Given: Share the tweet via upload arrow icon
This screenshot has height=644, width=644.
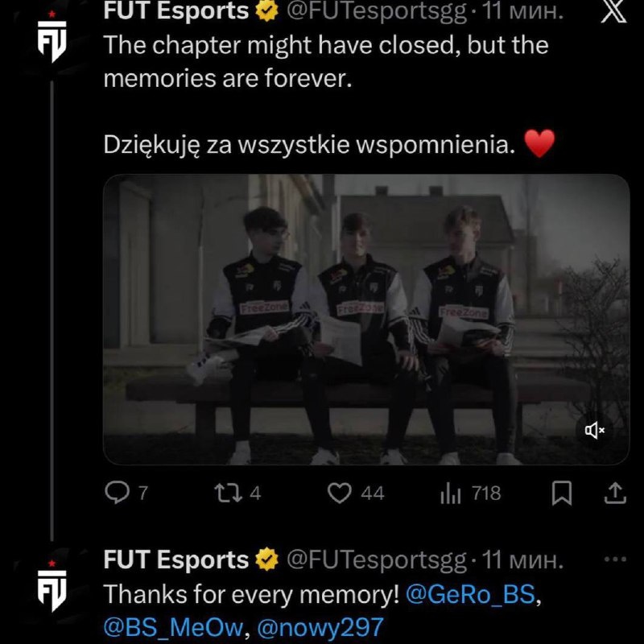Looking at the screenshot, I should click(615, 493).
